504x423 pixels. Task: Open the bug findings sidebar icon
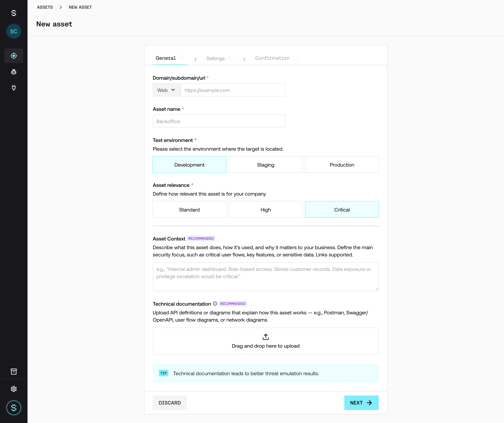click(14, 72)
